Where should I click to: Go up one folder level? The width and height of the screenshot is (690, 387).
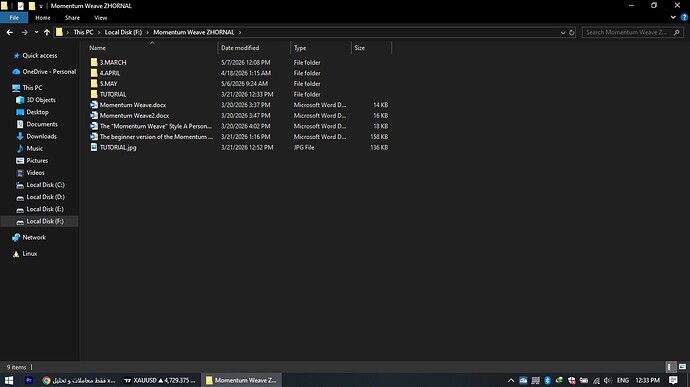pyautogui.click(x=47, y=32)
